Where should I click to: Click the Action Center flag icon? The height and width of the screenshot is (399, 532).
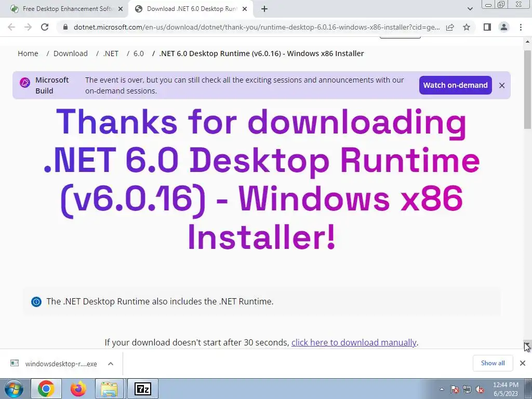pyautogui.click(x=455, y=389)
